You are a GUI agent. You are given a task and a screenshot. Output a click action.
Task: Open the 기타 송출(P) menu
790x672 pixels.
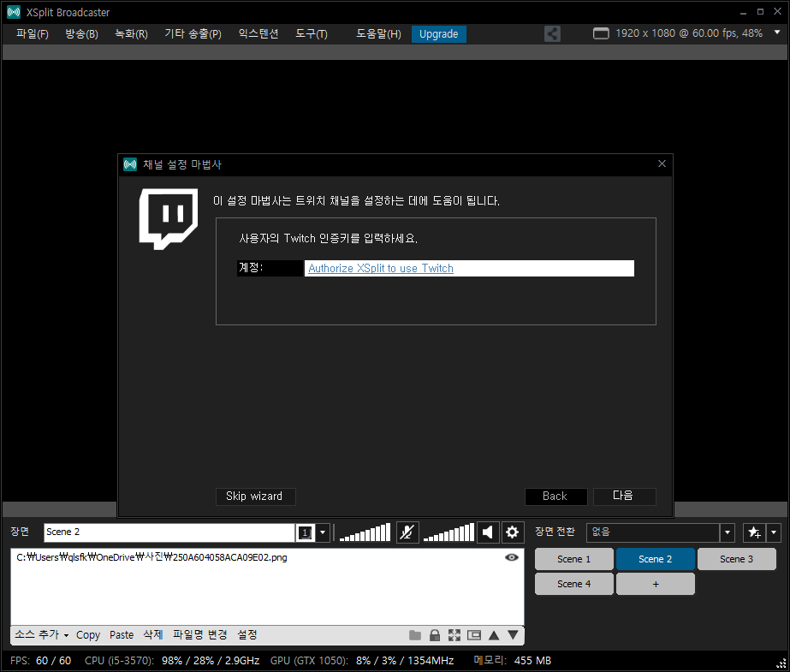193,33
